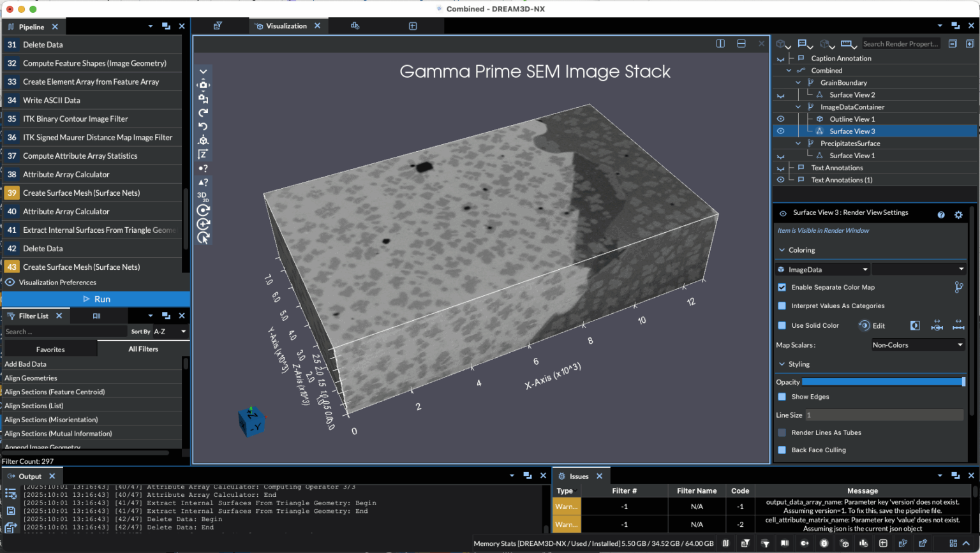Open the ImageData coloring dropdown

(822, 269)
